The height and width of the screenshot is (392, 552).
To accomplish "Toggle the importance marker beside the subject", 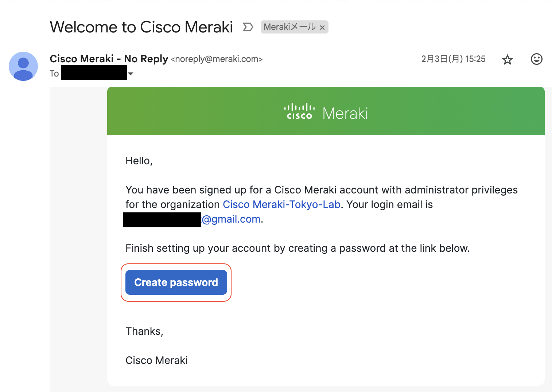I will [x=248, y=27].
